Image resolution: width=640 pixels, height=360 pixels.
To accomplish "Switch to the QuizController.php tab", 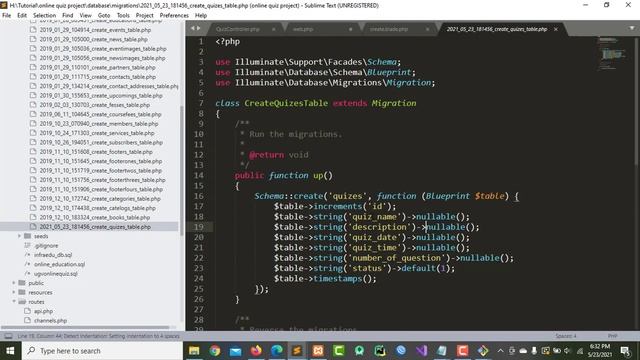I will [x=238, y=29].
